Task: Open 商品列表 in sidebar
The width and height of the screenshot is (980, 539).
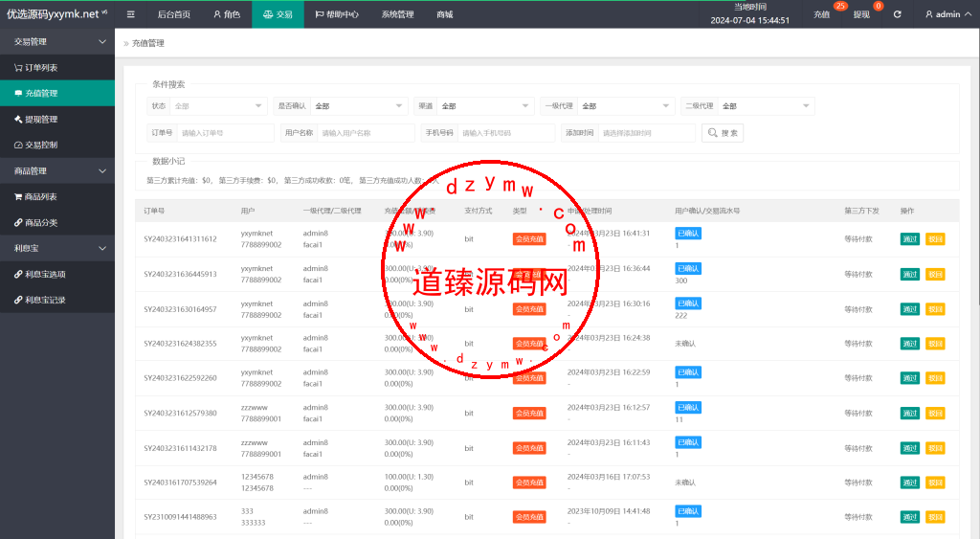Action: 57,196
